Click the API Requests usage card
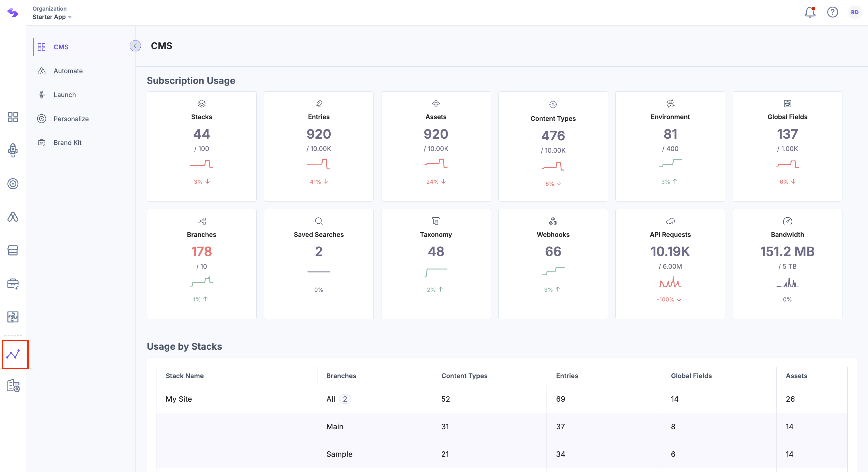Image resolution: width=868 pixels, height=472 pixels. pos(670,264)
